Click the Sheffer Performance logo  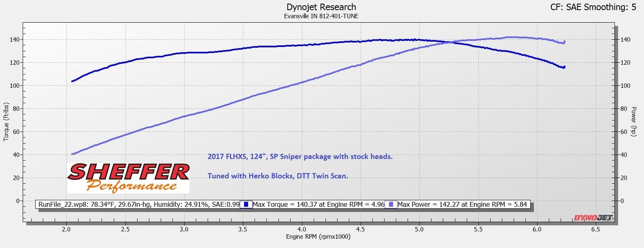(x=128, y=178)
